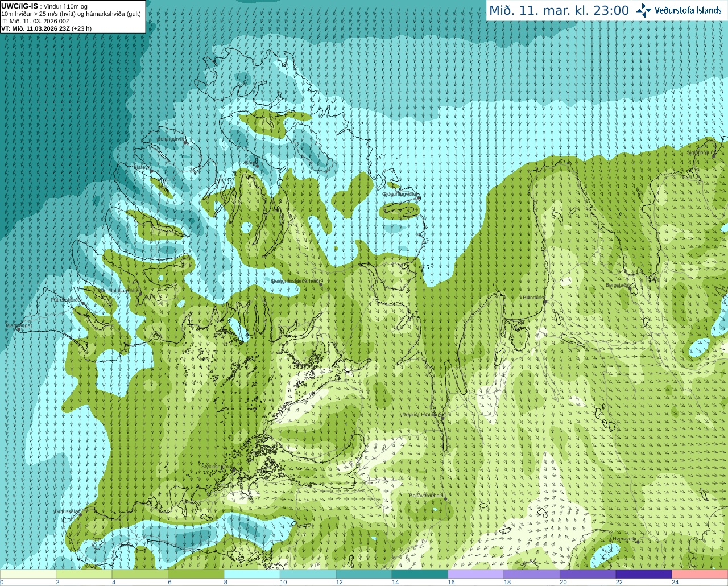Select the 6–8 m/s olive green legend swatch
This screenshot has width=728, height=586.
pyautogui.click(x=196, y=574)
